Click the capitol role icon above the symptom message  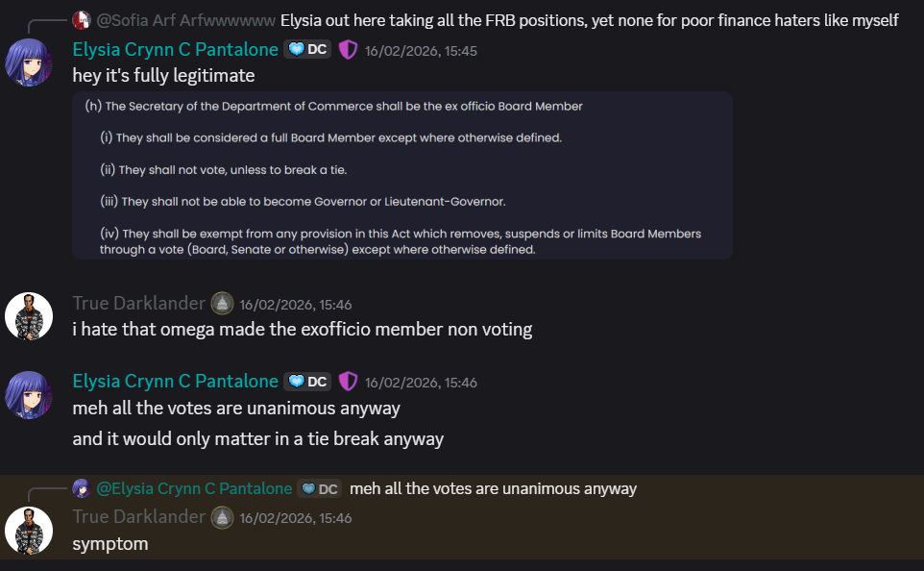pos(222,517)
